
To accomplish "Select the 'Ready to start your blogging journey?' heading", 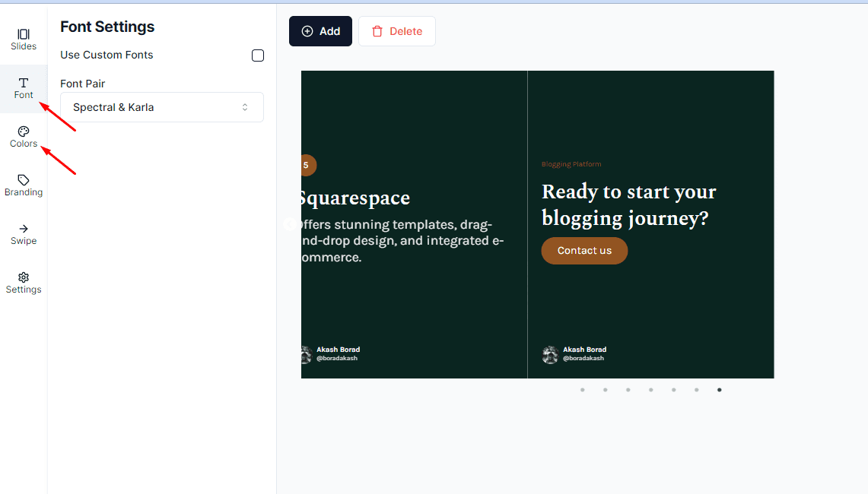I will point(629,204).
